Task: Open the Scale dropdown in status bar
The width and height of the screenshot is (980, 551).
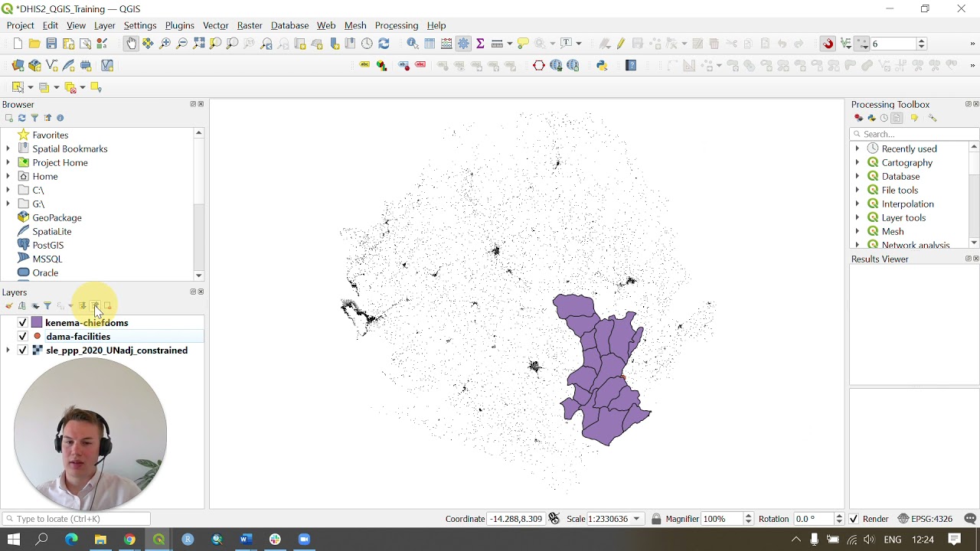Action: (x=636, y=519)
